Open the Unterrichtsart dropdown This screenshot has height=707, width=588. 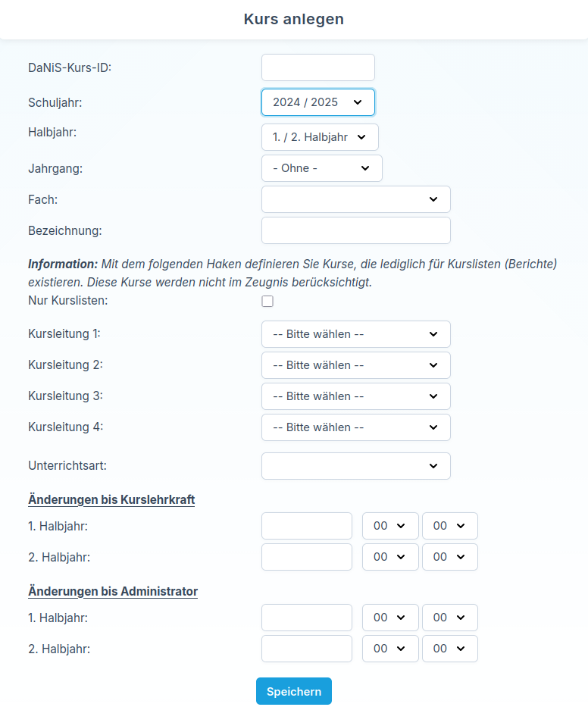(355, 466)
